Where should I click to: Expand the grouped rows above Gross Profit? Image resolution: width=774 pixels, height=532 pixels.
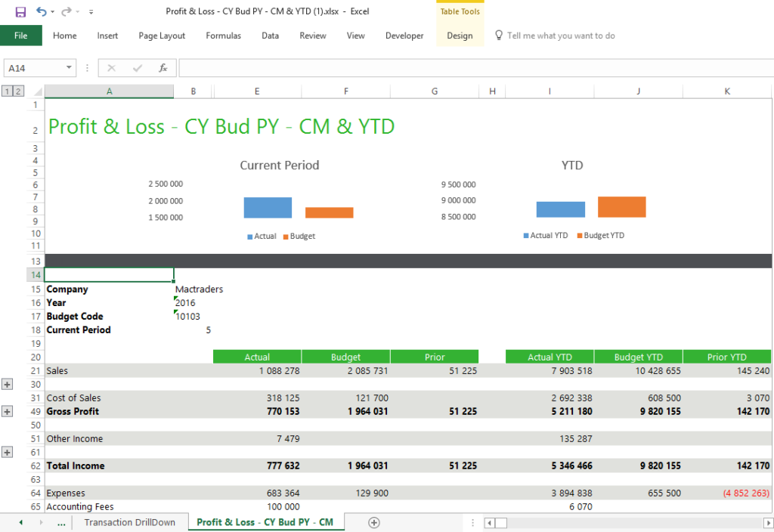8,411
